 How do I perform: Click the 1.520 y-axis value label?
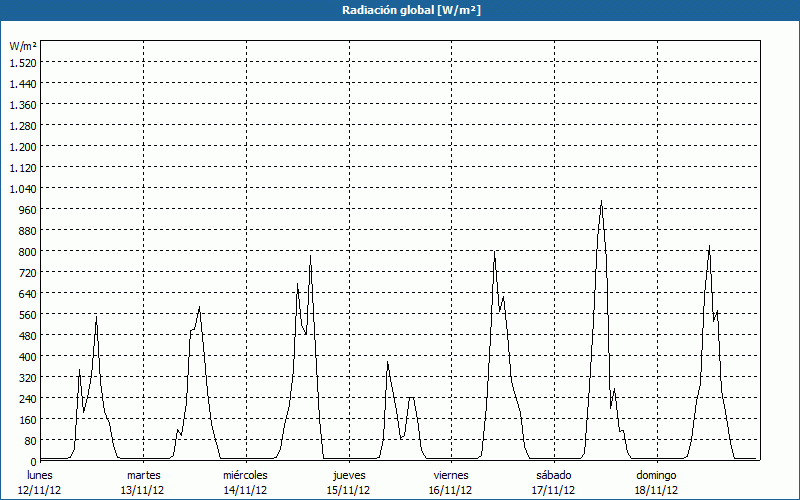click(22, 62)
